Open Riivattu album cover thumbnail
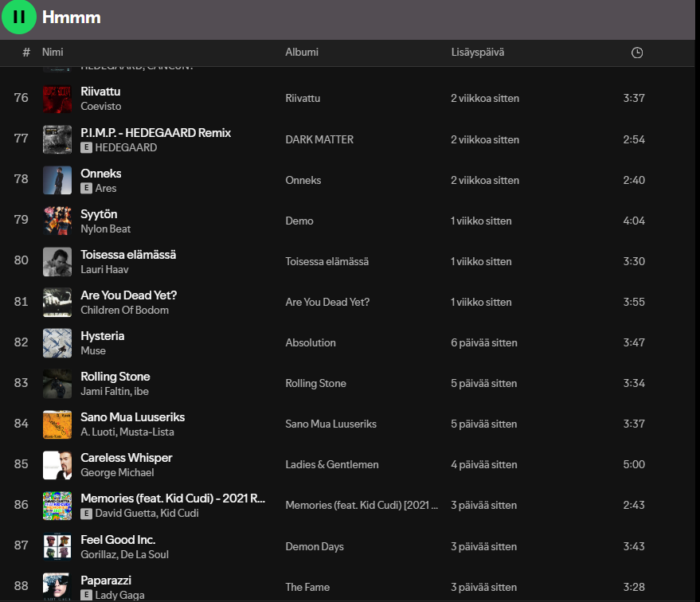Viewport: 700px width, 602px height. click(57, 99)
